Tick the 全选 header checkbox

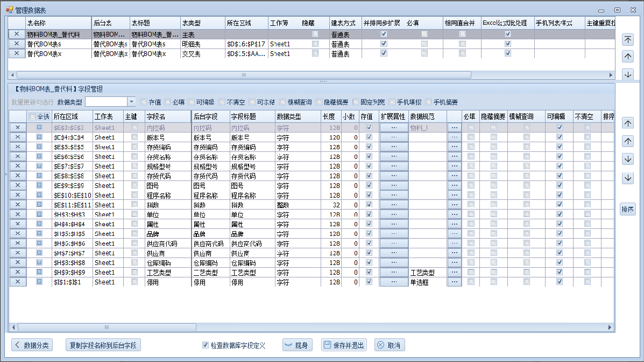point(32,116)
